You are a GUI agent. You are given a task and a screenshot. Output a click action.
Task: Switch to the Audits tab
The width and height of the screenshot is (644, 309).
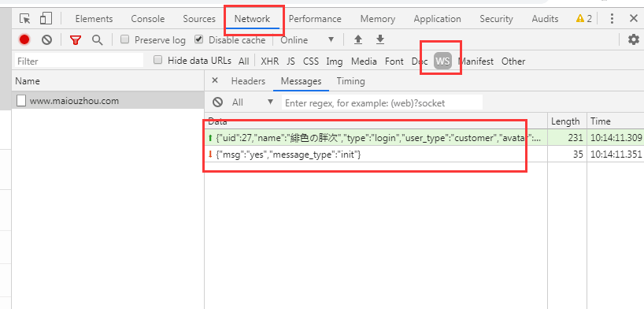[545, 19]
